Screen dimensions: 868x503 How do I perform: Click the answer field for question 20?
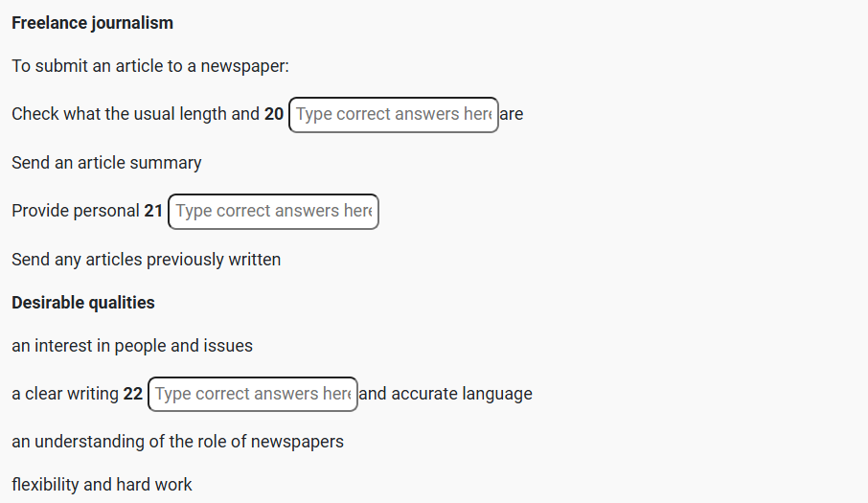393,115
